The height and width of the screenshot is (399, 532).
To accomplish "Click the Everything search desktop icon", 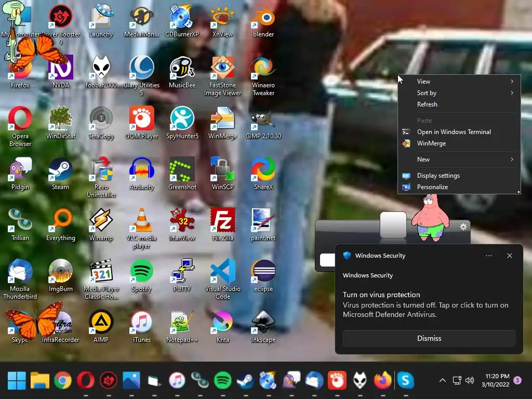I will pos(60,224).
